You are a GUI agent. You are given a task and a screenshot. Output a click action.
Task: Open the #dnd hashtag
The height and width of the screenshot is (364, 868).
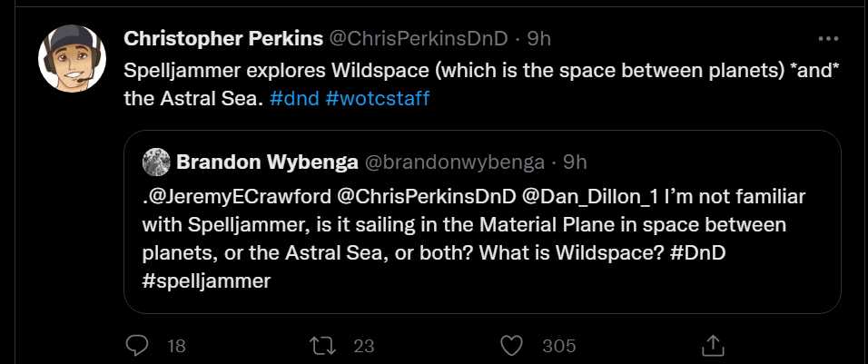(294, 98)
